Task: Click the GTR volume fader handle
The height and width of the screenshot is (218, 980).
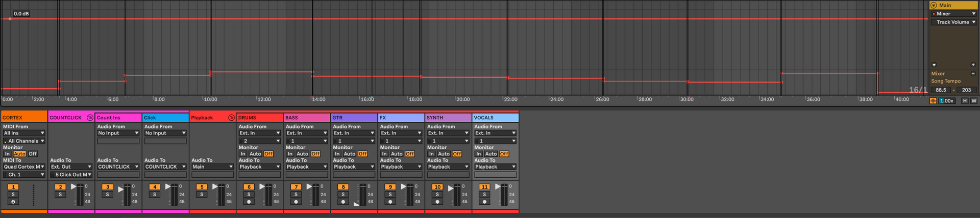Action: point(356,204)
